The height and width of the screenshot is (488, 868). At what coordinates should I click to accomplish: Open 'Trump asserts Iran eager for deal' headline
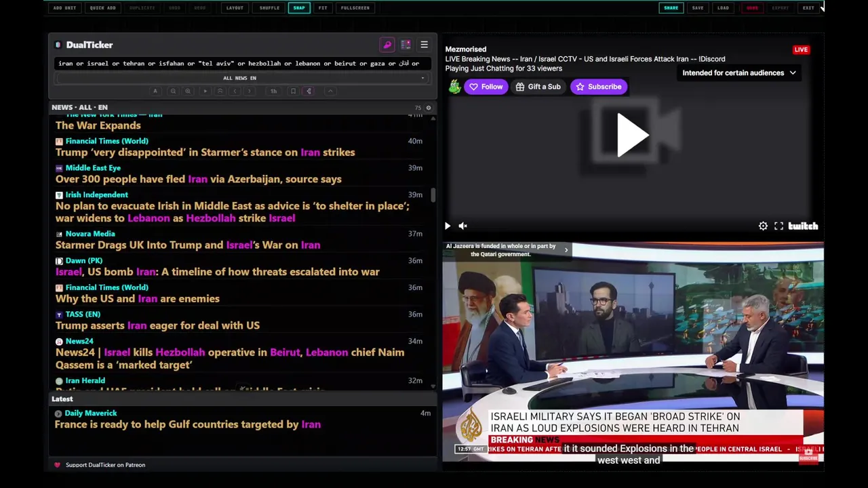click(x=157, y=326)
